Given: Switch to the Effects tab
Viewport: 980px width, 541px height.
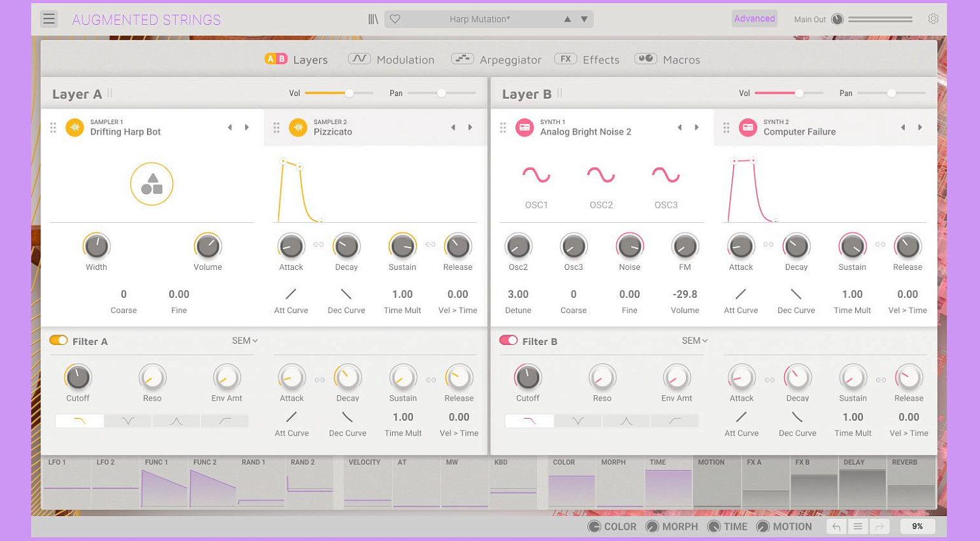Looking at the screenshot, I should click(x=587, y=59).
